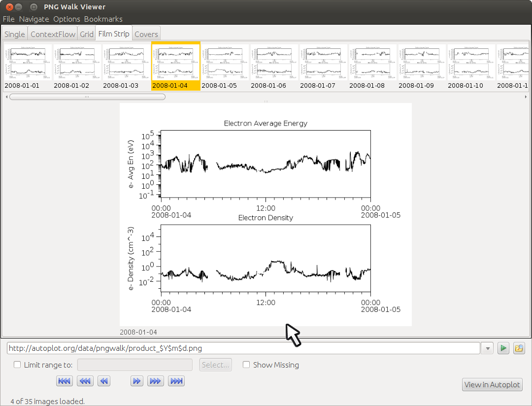
Task: Open the Options menu
Action: tap(66, 19)
